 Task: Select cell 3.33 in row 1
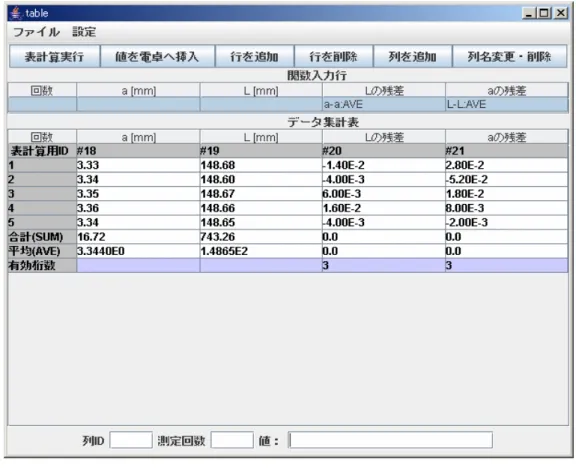[x=138, y=165]
